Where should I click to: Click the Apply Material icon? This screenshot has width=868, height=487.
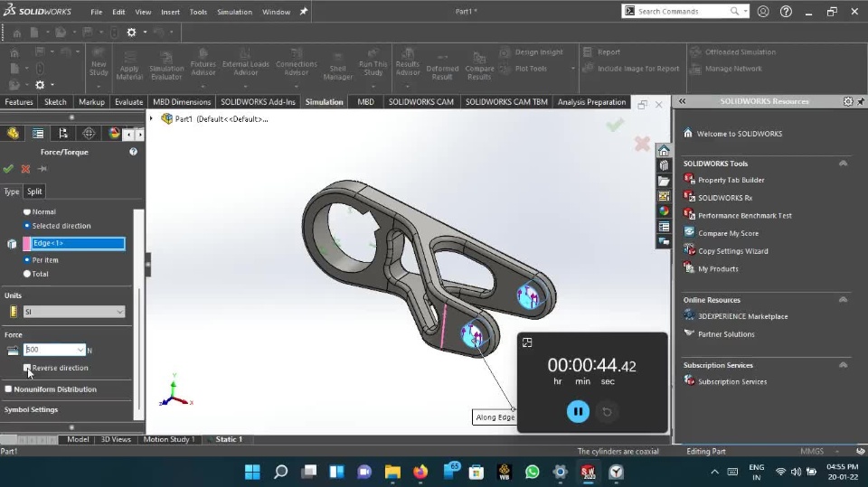tap(129, 66)
